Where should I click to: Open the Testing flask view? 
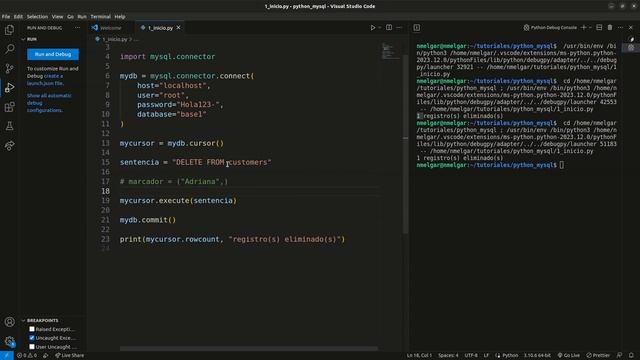point(9,126)
